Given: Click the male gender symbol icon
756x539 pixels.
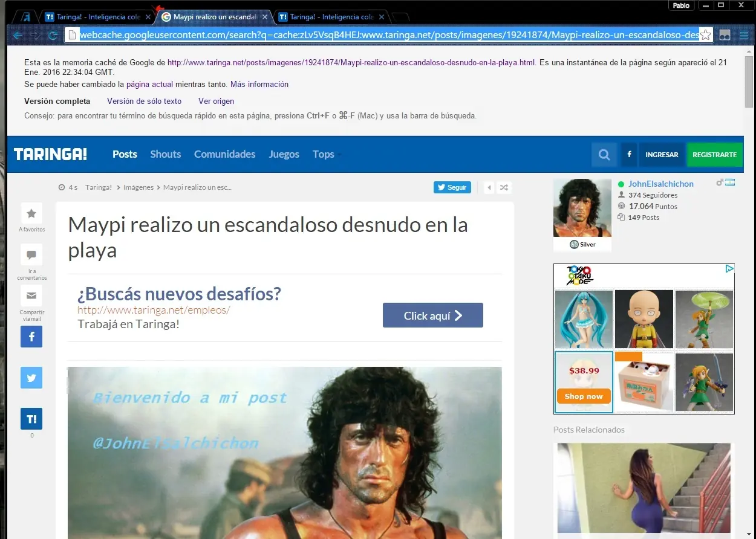Looking at the screenshot, I should pos(720,182).
